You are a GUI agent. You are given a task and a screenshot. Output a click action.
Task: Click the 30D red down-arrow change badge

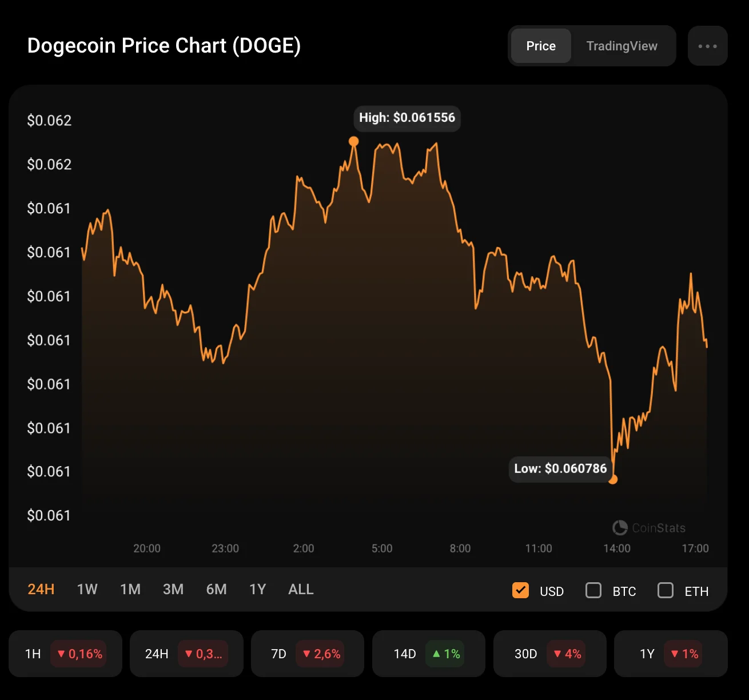click(x=567, y=654)
